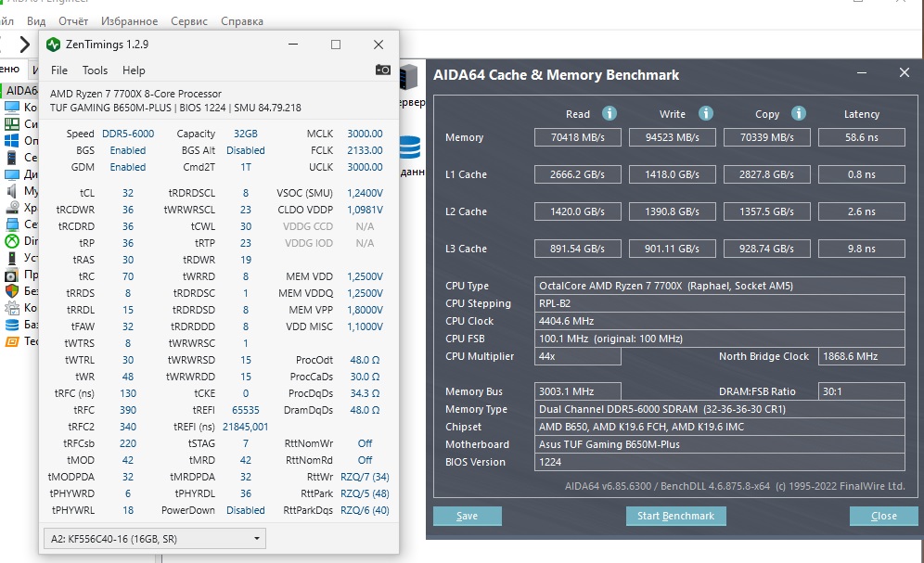Click Motherboard field Asus TUF Gaming B650M-Plus
This screenshot has width=924, height=563.
coord(720,444)
